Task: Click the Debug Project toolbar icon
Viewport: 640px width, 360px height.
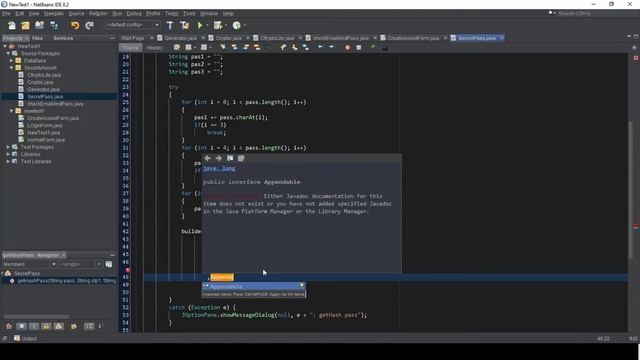Action: pos(218,25)
